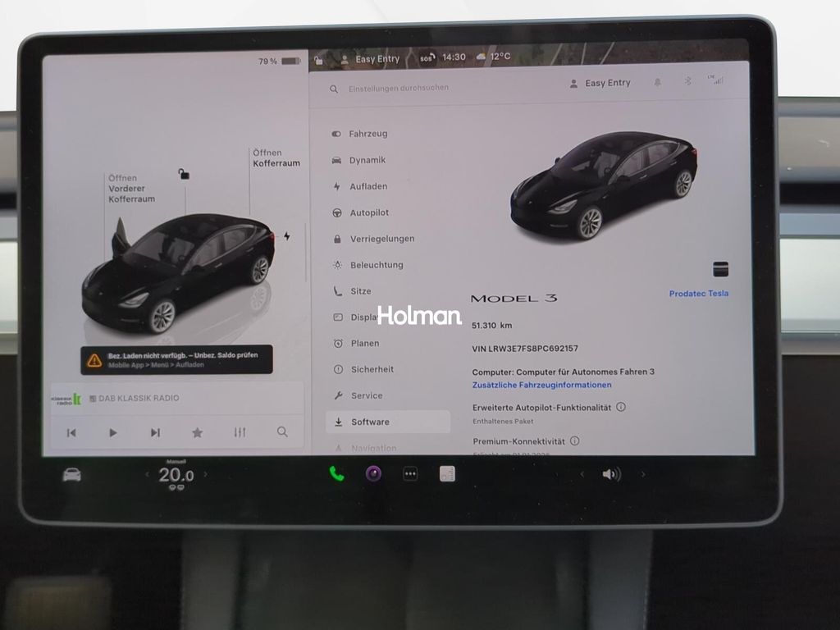The image size is (840, 630).
Task: Tap the car controls icon in bottom bar
Action: [x=72, y=475]
